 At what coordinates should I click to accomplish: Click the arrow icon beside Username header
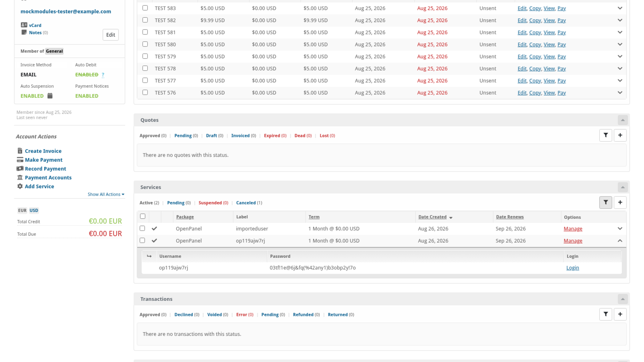point(149,256)
